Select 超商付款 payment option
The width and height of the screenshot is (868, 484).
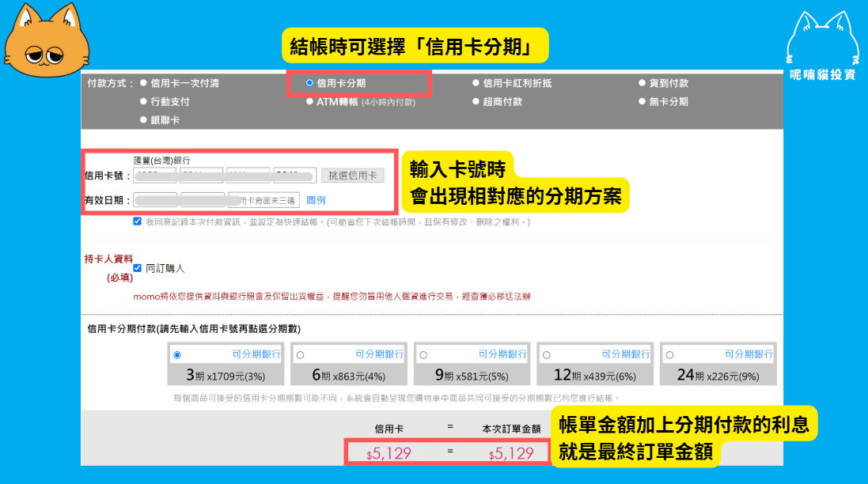[476, 101]
